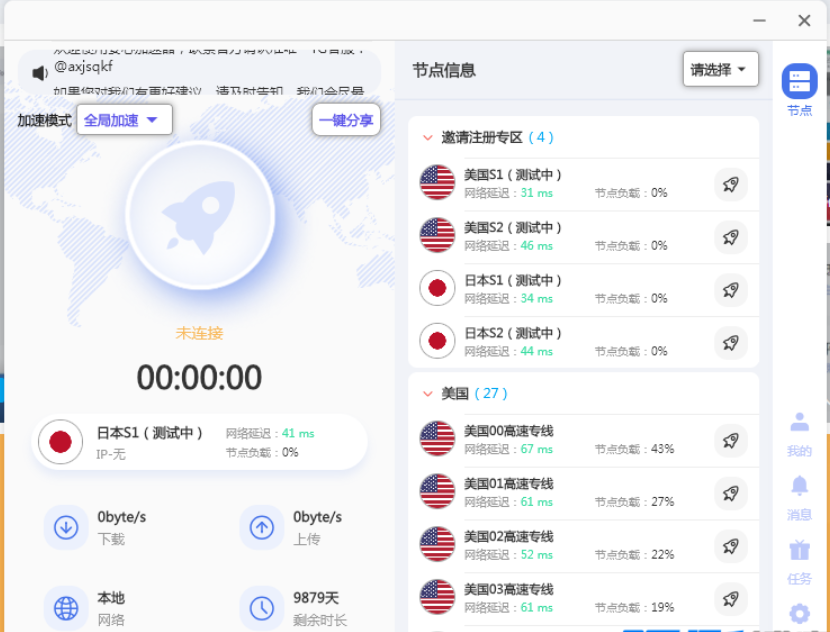Select the 美国03高速专线 node row
The image size is (830, 632).
[560, 598]
